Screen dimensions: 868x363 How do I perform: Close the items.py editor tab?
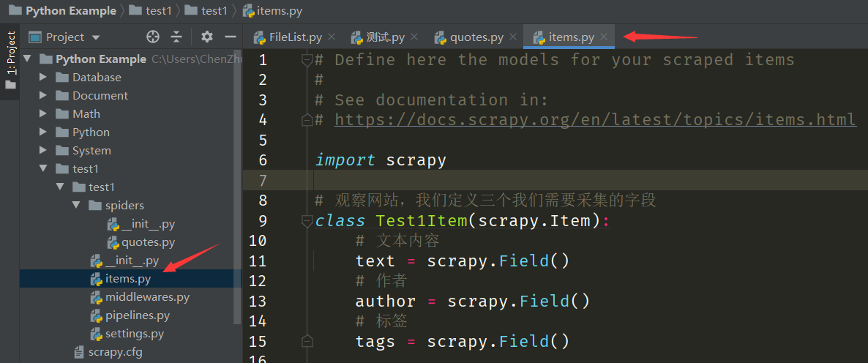(x=604, y=37)
